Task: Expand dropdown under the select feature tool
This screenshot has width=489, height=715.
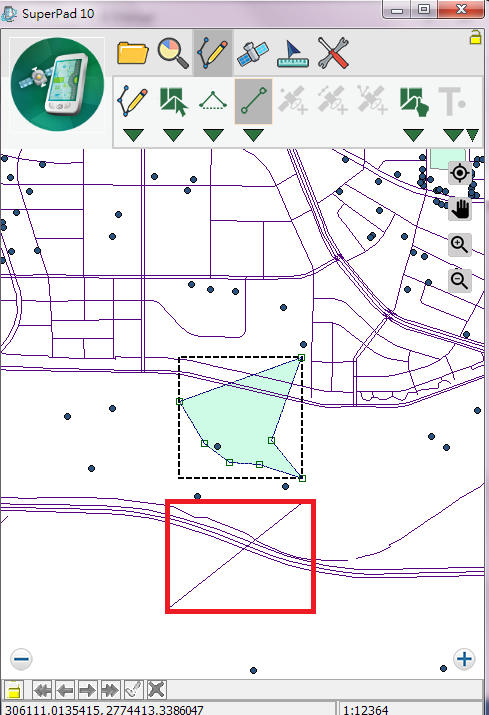Action: [x=173, y=135]
